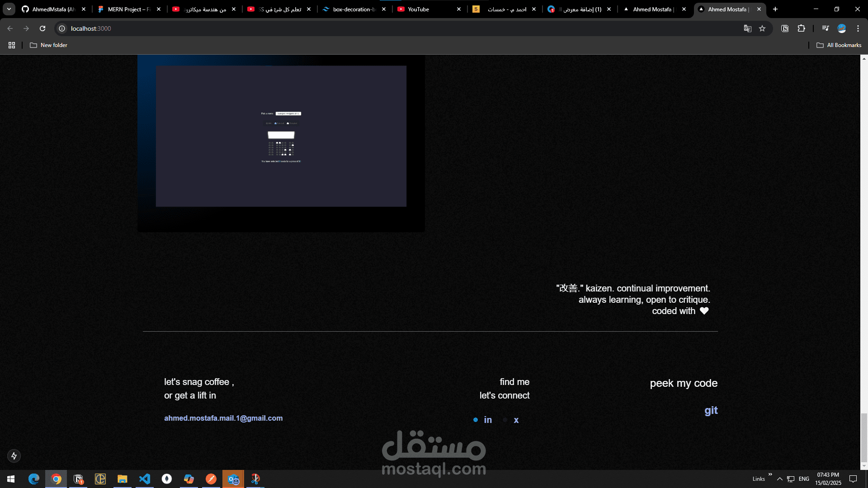Open the Google Translate icon in address bar
The image size is (868, 488).
pyautogui.click(x=748, y=28)
